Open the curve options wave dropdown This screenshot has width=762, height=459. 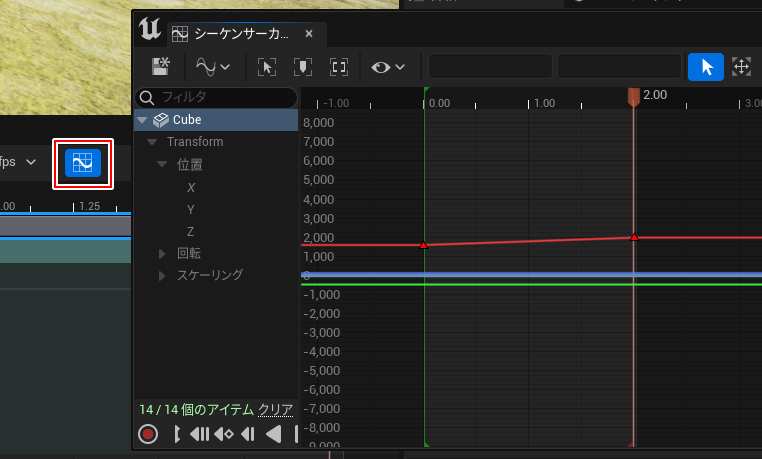coord(212,67)
